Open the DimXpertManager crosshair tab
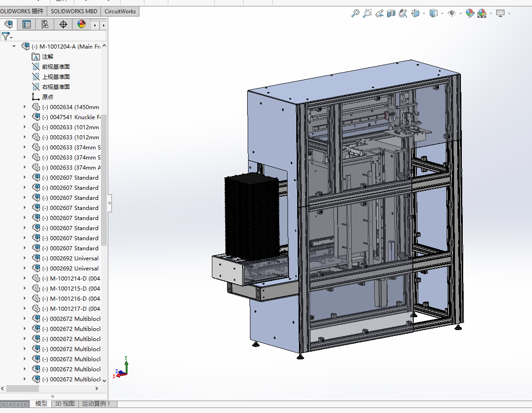Screen dimensions: 532x413 (63, 24)
